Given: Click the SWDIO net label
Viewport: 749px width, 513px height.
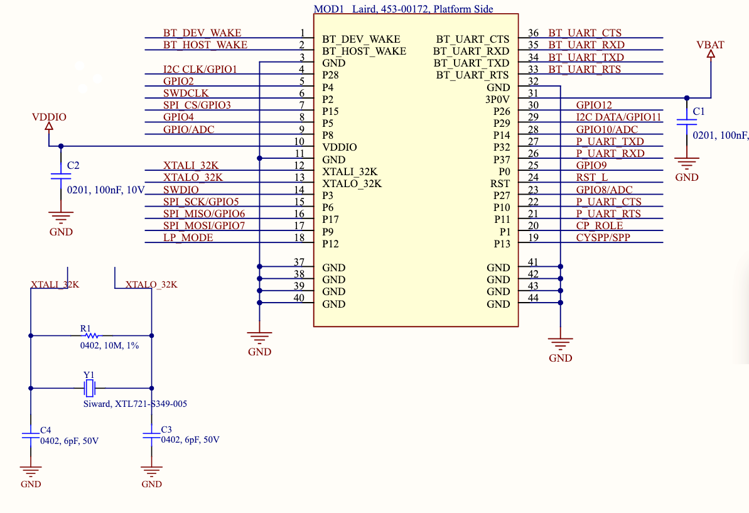Looking at the screenshot, I should click(181, 190).
